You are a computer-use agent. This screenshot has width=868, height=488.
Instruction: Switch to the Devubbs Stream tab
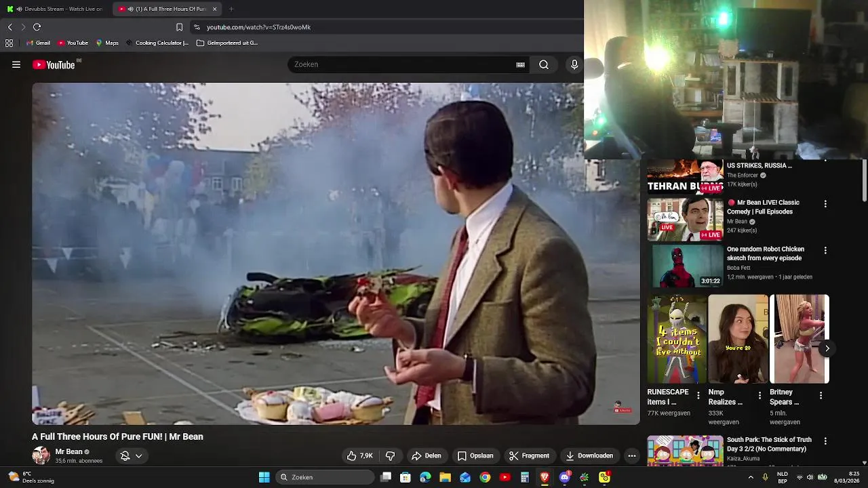coord(56,9)
